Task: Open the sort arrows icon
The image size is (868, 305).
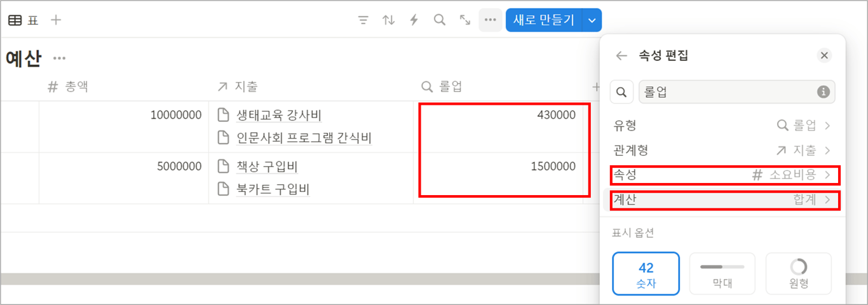Action: tap(388, 20)
